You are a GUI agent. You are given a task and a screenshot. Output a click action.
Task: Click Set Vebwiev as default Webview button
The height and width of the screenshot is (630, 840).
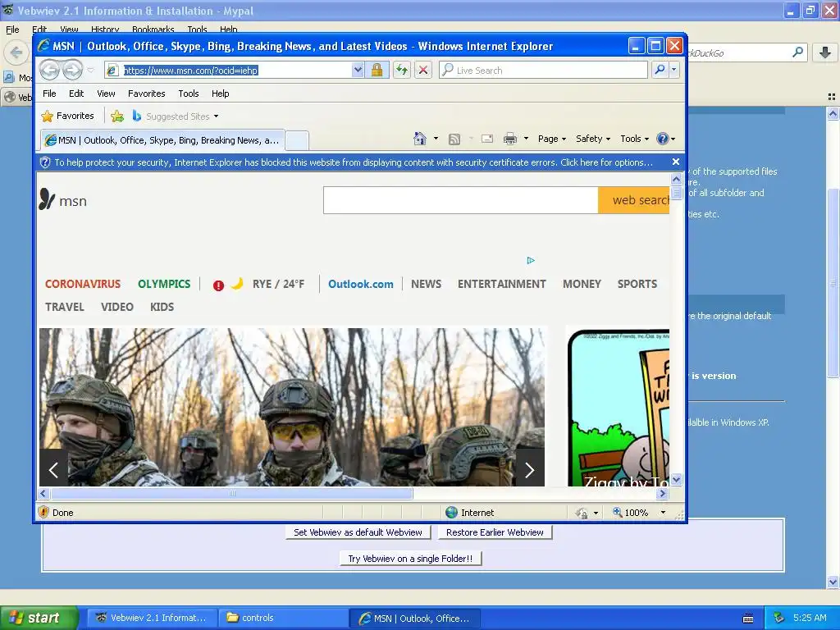pos(358,532)
